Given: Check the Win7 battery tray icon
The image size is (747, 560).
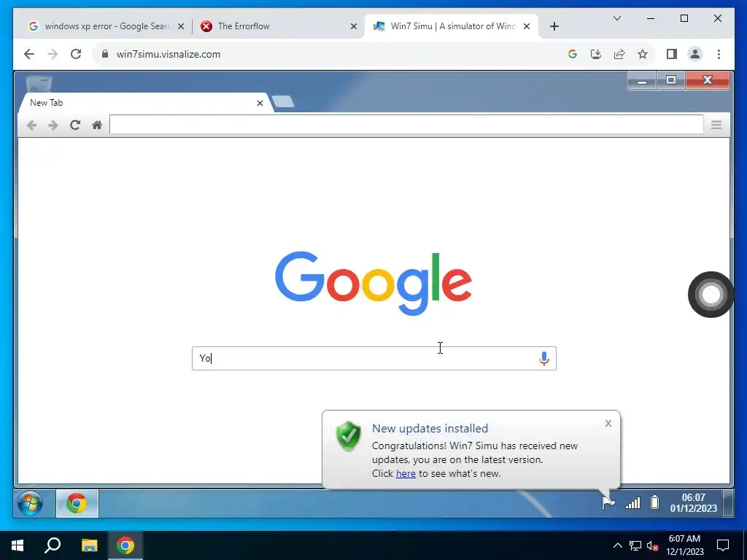Looking at the screenshot, I should coord(654,502).
